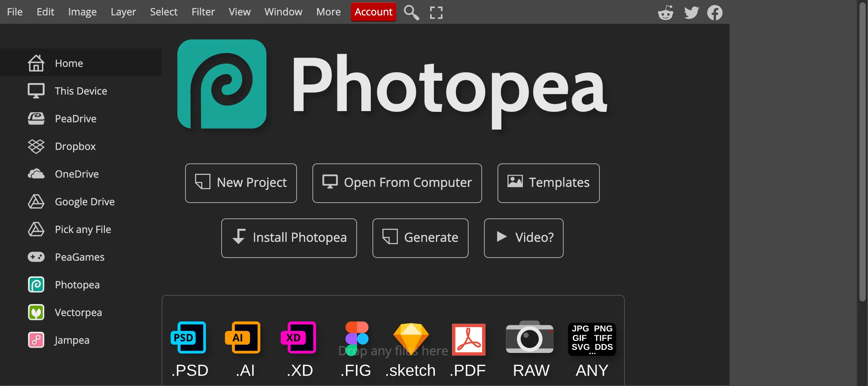
Task: Open PeaGames label in sidebar
Action: pyautogui.click(x=80, y=257)
